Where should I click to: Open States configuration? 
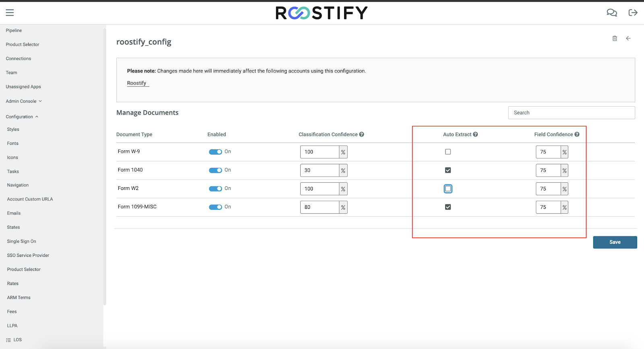tap(13, 227)
